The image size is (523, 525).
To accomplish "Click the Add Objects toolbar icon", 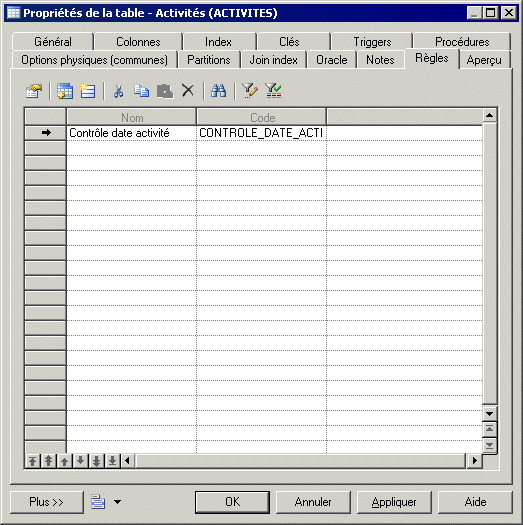I will pos(65,91).
